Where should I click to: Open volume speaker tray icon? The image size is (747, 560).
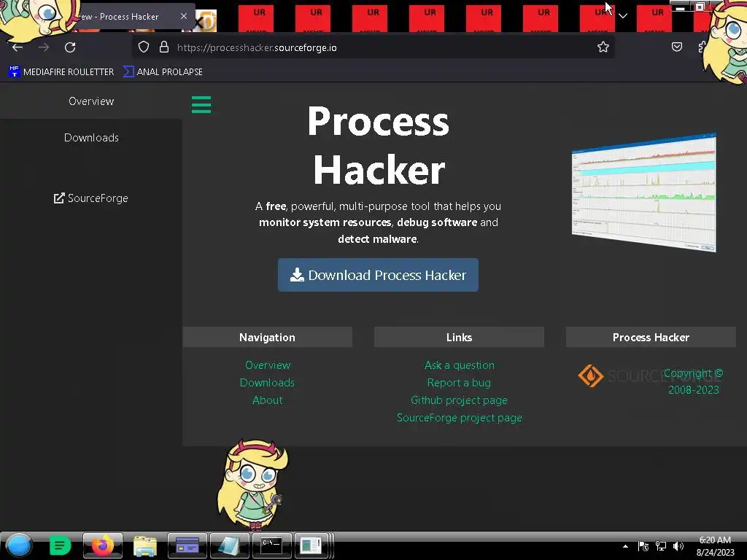coord(678,546)
